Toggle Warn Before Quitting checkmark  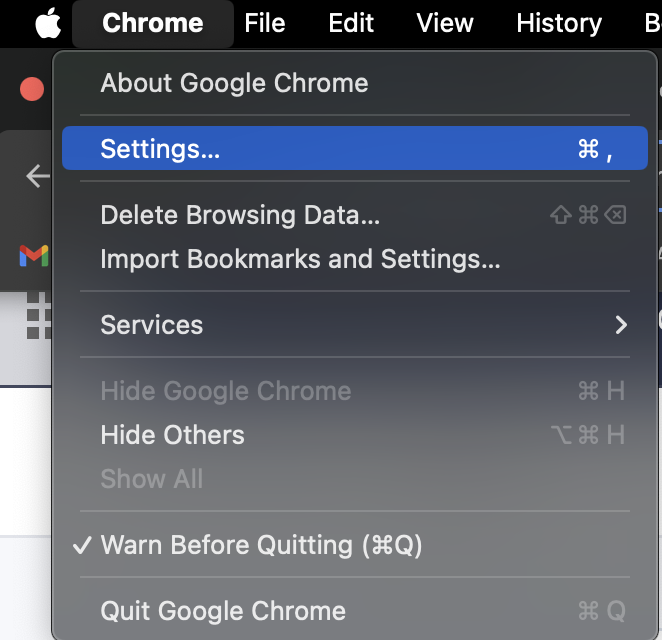tap(81, 545)
